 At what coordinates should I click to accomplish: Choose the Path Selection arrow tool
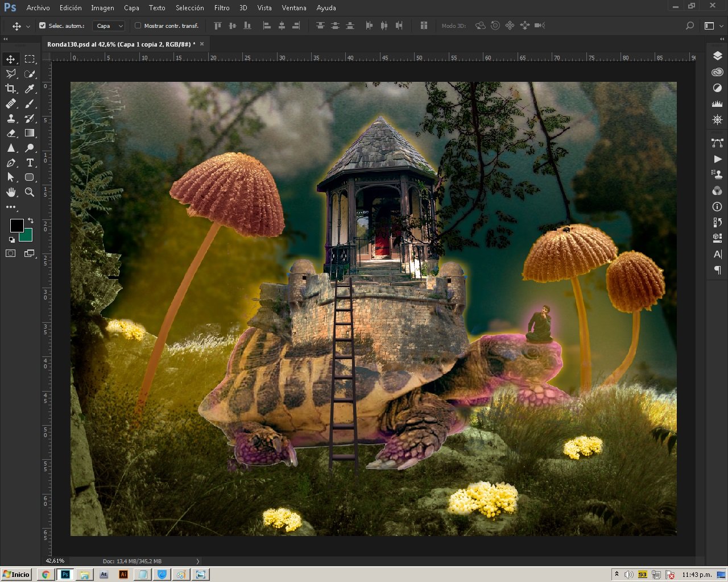pyautogui.click(x=11, y=177)
